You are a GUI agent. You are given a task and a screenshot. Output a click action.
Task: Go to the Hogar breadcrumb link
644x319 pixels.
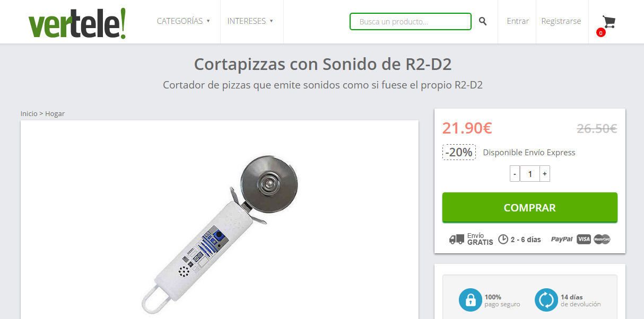[55, 113]
